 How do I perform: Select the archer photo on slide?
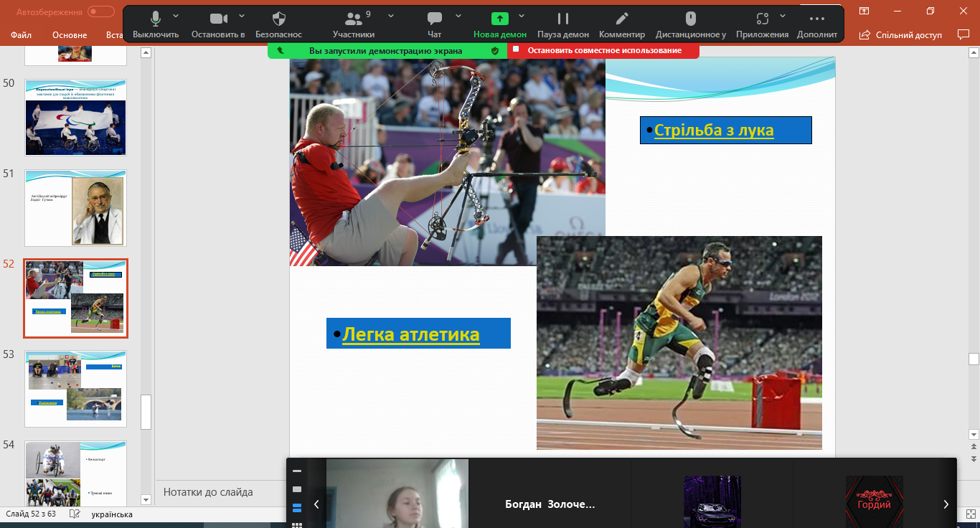[x=448, y=162]
